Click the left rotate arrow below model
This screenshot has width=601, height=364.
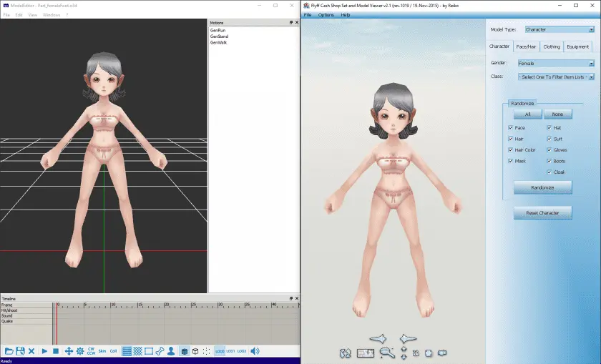tap(378, 339)
